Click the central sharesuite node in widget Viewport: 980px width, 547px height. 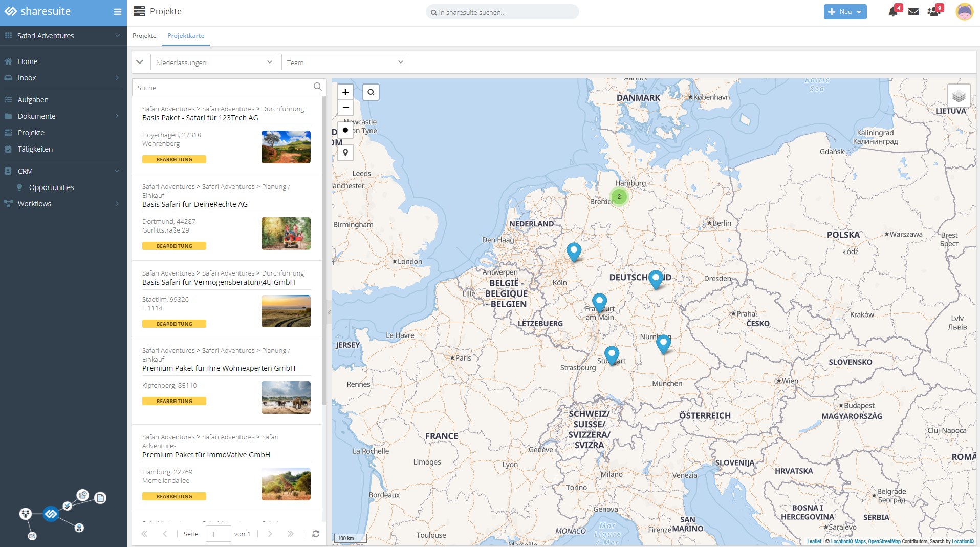(x=51, y=513)
